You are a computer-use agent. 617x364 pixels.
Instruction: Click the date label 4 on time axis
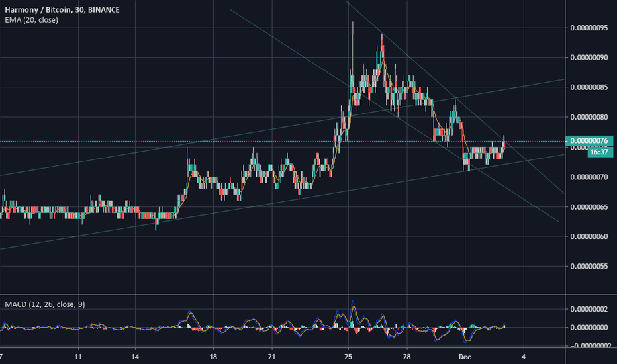pos(524,357)
